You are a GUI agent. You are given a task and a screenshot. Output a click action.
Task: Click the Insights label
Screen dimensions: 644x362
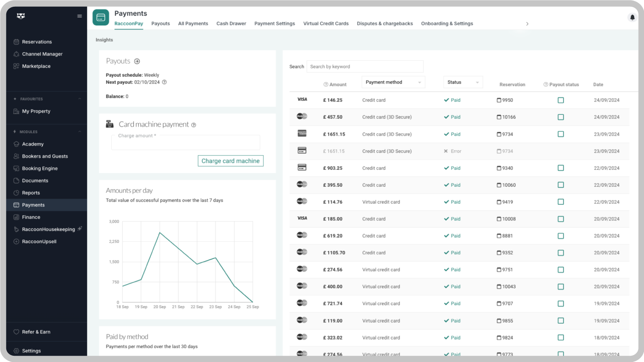[104, 40]
